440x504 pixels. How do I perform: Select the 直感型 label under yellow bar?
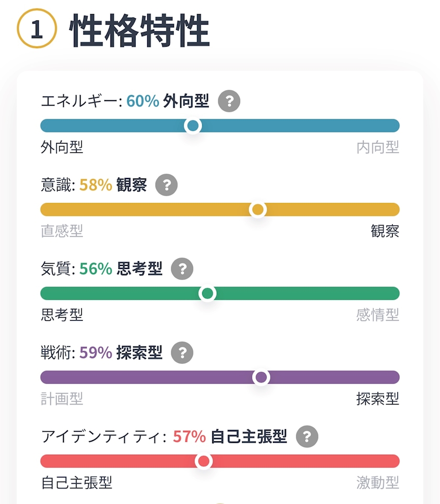[x=62, y=231]
